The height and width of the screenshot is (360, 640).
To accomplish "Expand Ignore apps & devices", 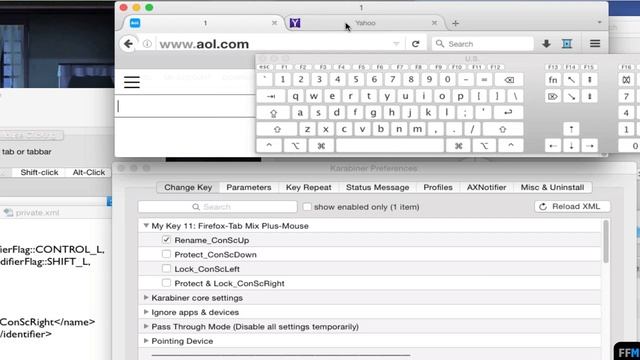I will [x=146, y=312].
